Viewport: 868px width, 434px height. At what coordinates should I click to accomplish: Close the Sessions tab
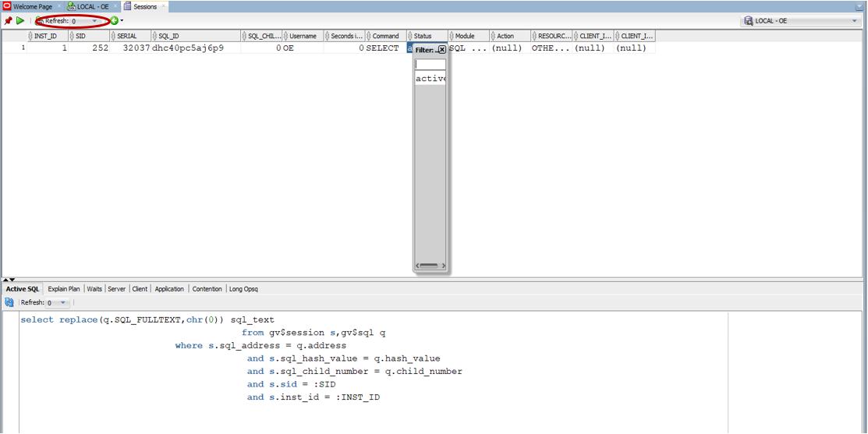(x=163, y=7)
